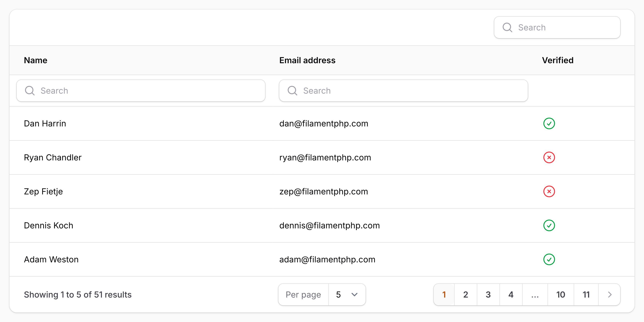Click the magnifier icon in the Name column search

click(x=30, y=90)
